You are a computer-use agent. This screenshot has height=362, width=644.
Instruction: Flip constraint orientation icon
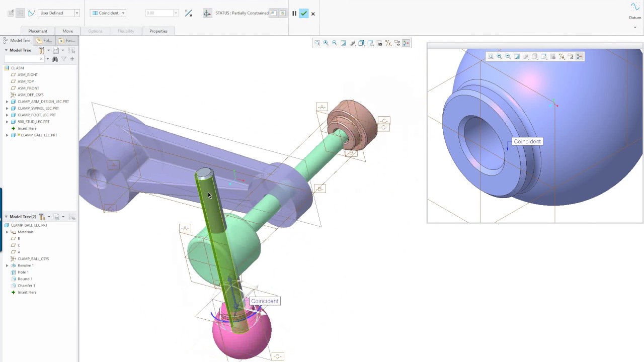pos(189,13)
